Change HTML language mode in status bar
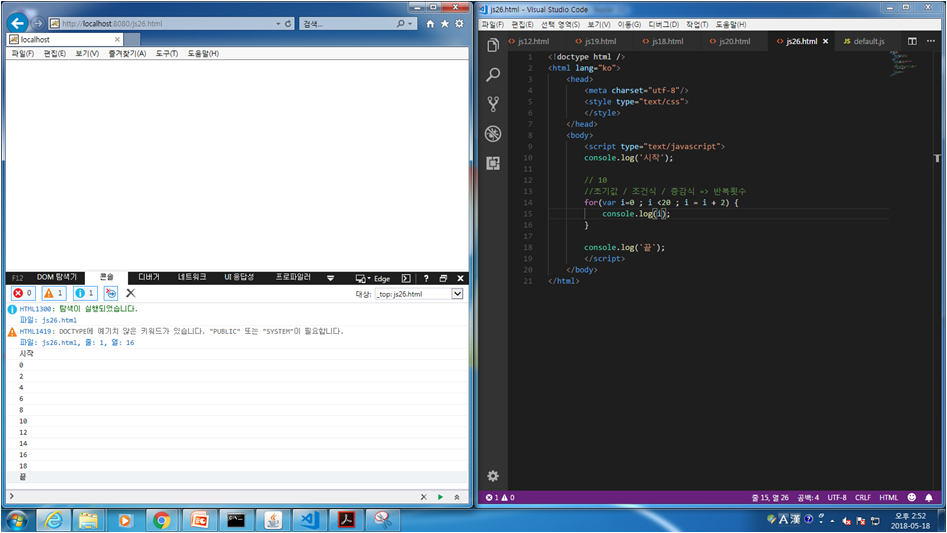947x533 pixels. 888,497
